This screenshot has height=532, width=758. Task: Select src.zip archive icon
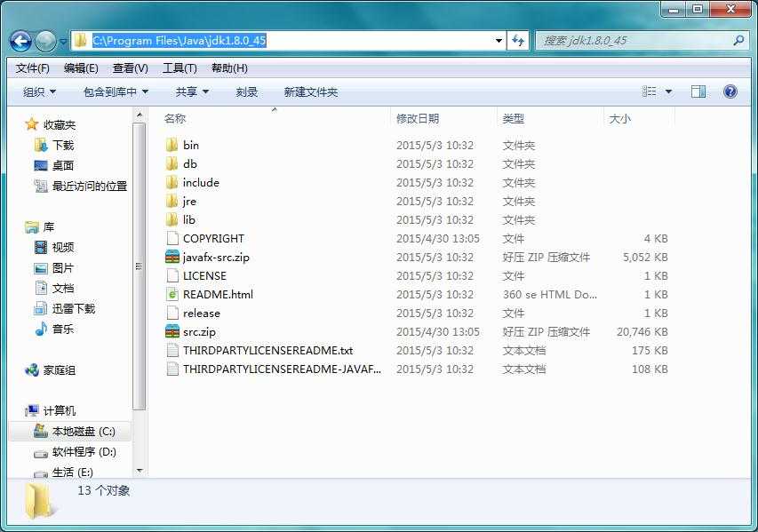tap(172, 331)
